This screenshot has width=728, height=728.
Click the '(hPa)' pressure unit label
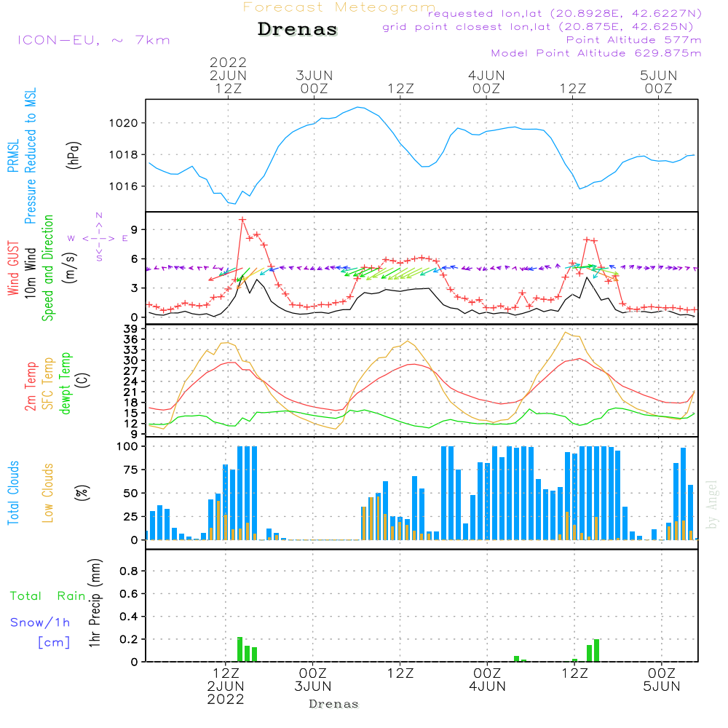(74, 155)
